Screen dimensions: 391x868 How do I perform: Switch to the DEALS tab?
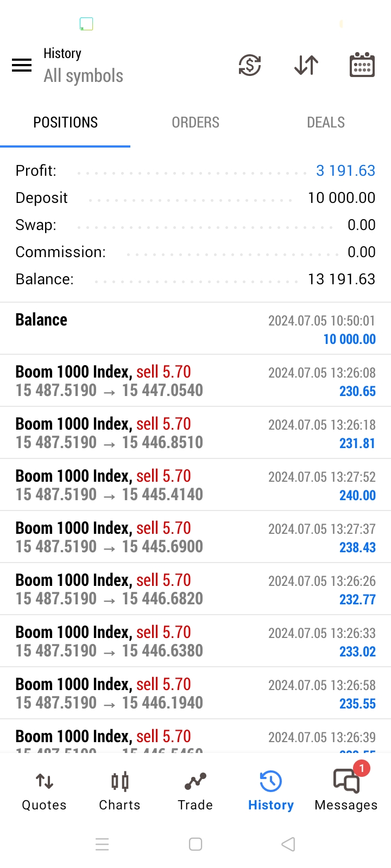(326, 123)
